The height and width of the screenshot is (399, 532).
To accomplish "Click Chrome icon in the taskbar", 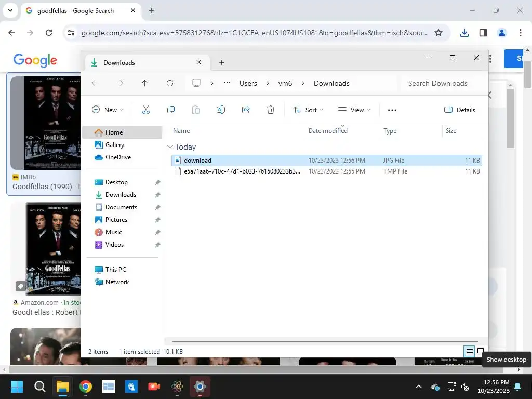I will tap(86, 387).
